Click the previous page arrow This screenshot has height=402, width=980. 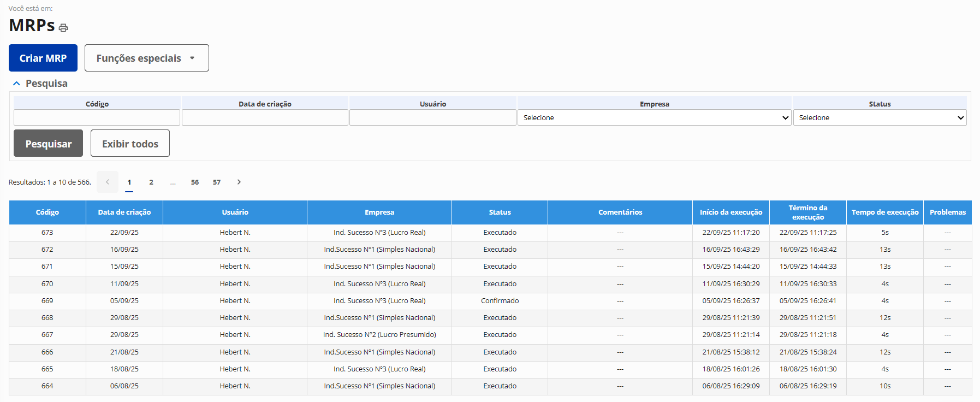pyautogui.click(x=108, y=182)
